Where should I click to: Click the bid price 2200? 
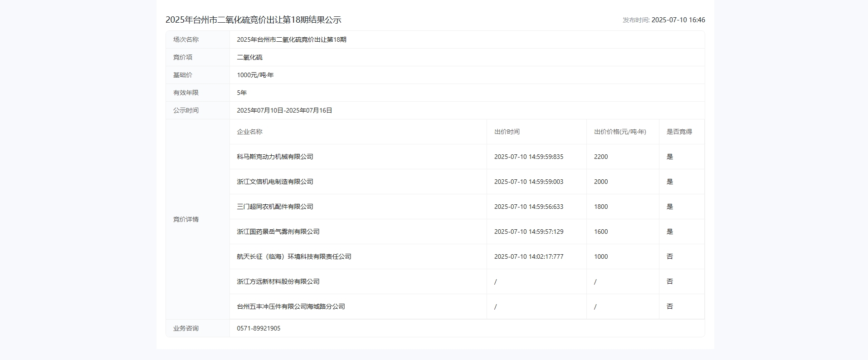click(601, 157)
